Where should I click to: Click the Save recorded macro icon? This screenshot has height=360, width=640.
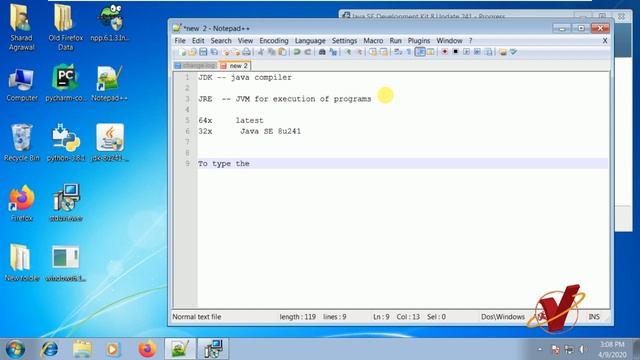pos(488,52)
